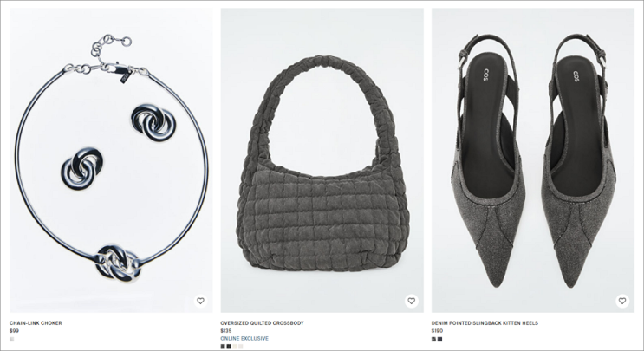Favorite the Chain-Link Choker with heart icon

pyautogui.click(x=200, y=301)
